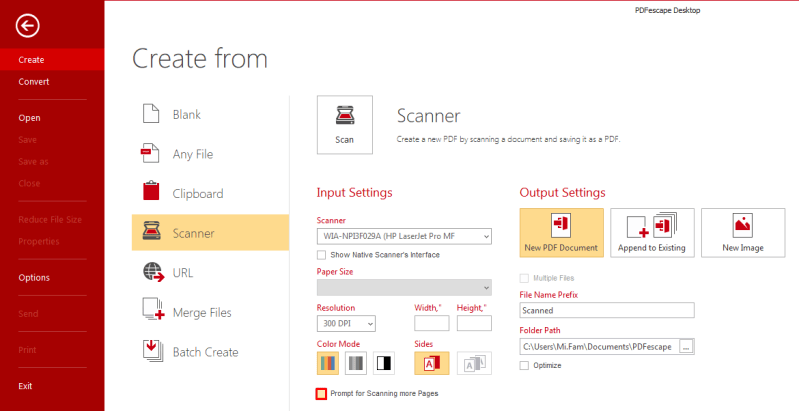Click the back arrow icon
Viewport: 799px width, 411px height.
click(28, 25)
